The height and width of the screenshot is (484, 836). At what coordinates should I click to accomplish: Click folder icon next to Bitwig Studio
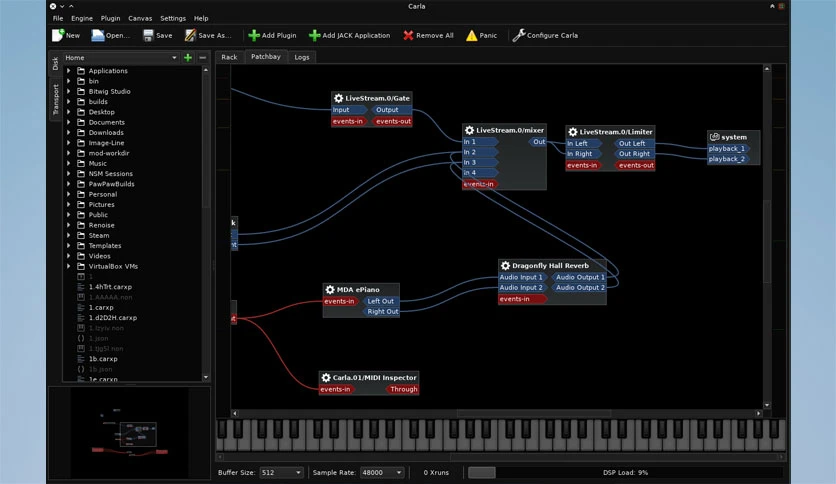[x=81, y=91]
